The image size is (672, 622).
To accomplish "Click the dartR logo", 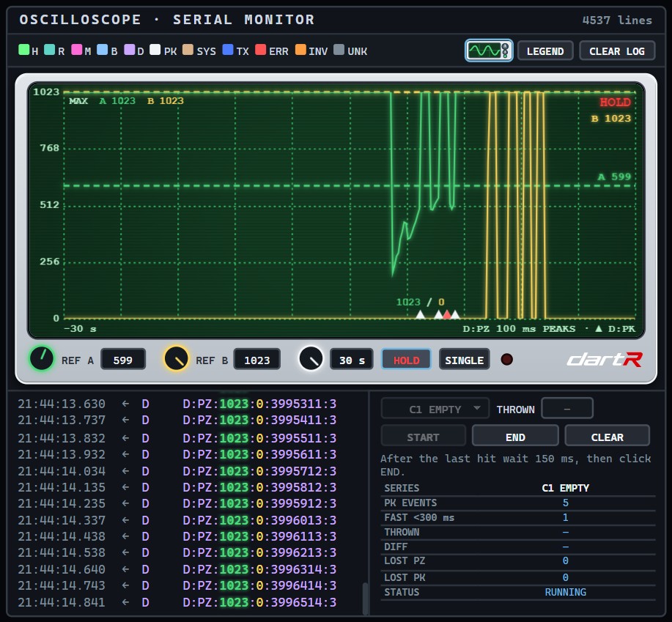I will click(x=605, y=359).
